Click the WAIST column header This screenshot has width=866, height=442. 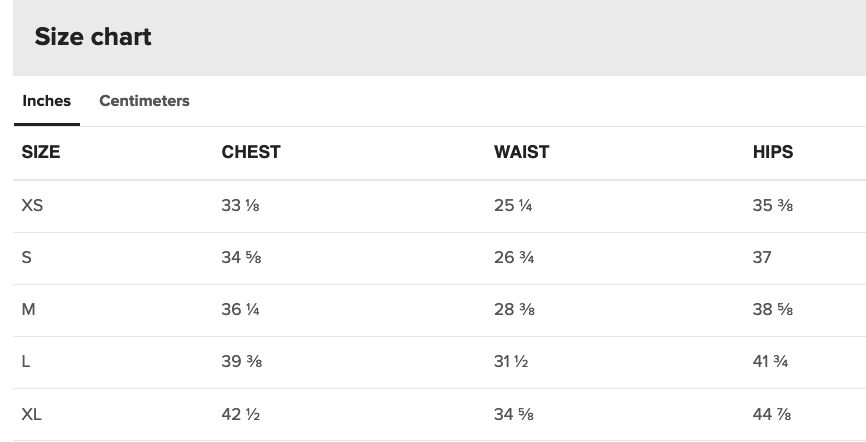coord(521,152)
